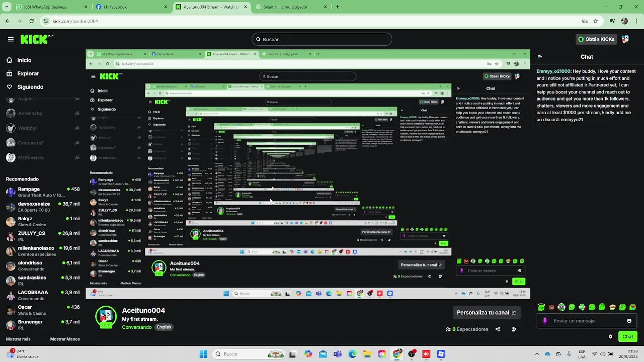Image resolution: width=644 pixels, height=362 pixels.
Task: Open the Copilot taskbar icon
Action: click(308, 354)
